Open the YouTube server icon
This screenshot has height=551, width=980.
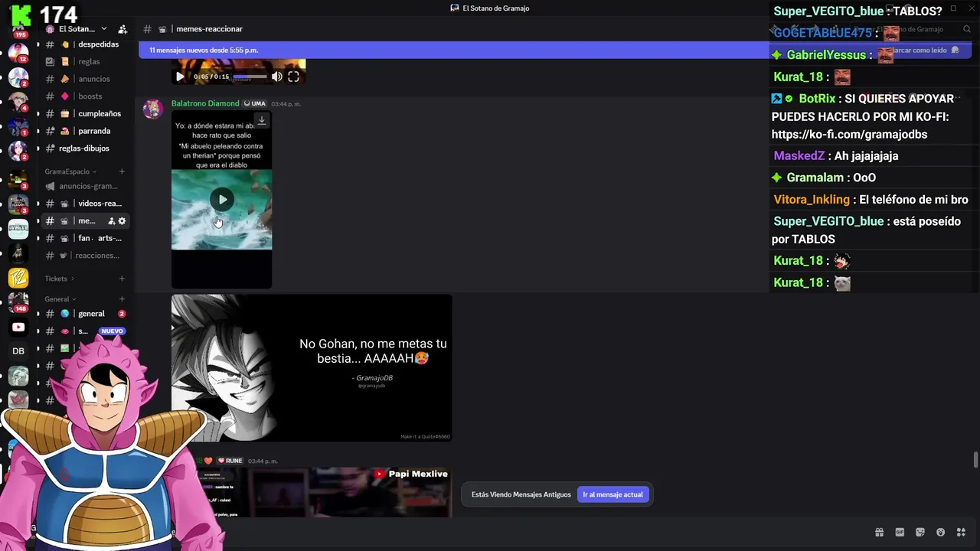coord(18,327)
